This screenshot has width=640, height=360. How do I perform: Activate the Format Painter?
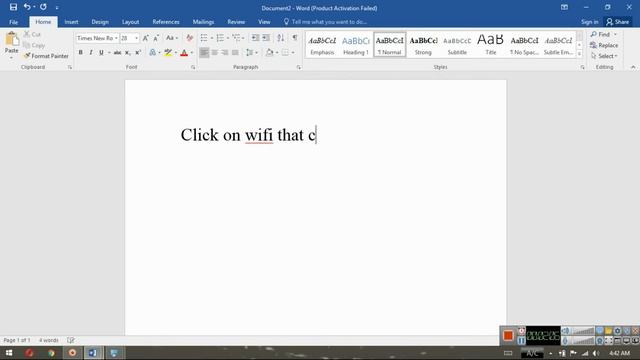click(x=46, y=56)
